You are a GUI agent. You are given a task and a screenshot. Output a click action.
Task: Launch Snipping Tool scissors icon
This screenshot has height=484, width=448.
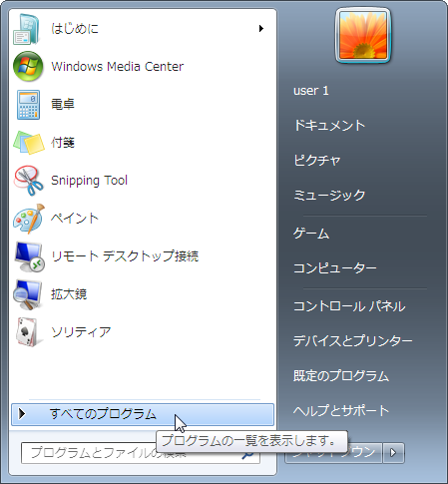coord(28,181)
